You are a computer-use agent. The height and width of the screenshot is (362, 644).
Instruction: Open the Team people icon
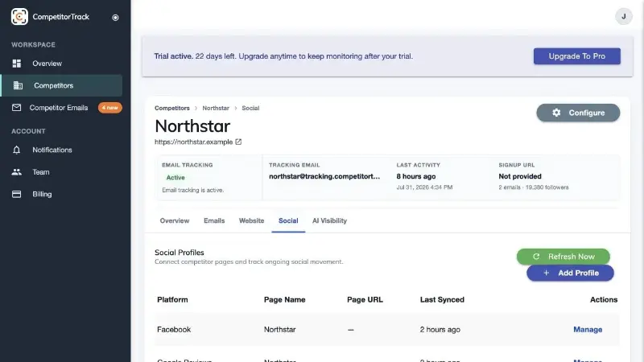click(x=16, y=172)
